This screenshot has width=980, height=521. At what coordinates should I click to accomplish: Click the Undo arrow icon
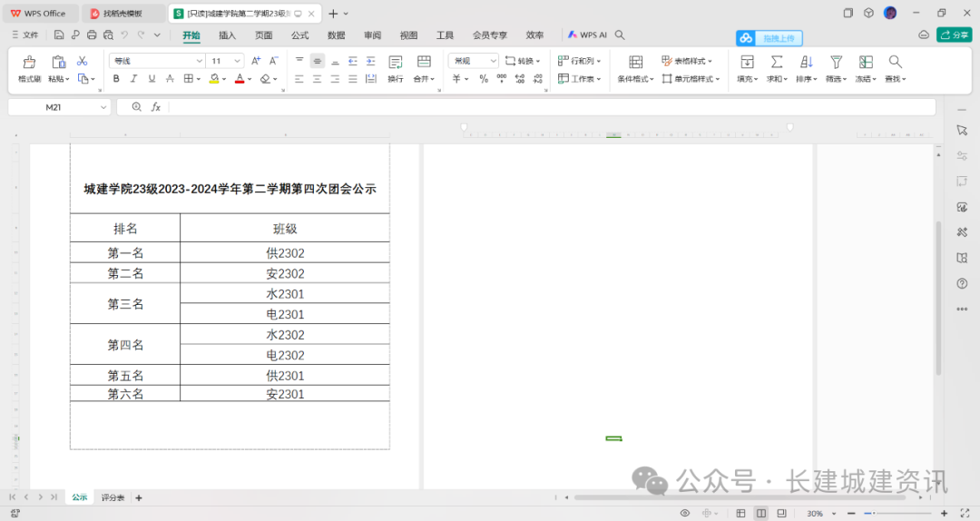coord(124,35)
